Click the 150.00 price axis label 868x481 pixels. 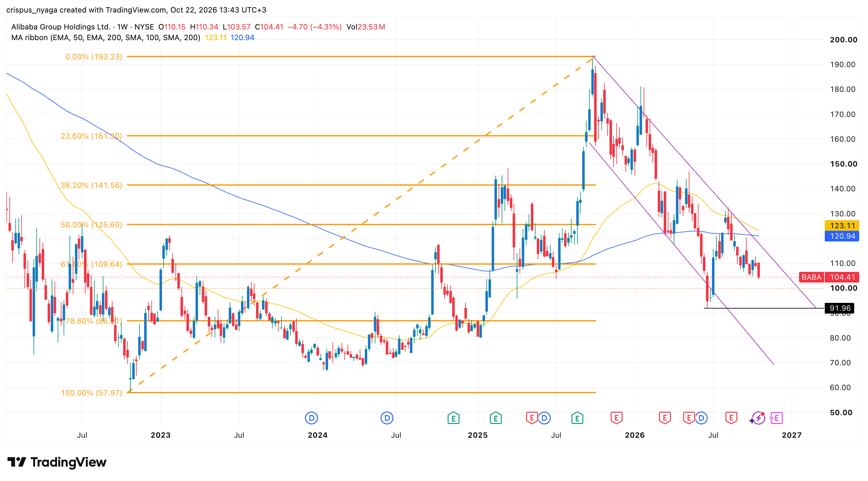pos(844,164)
